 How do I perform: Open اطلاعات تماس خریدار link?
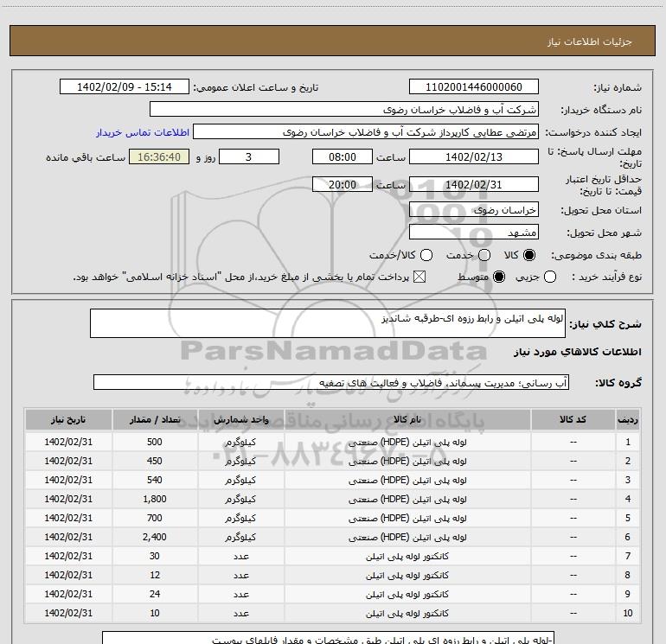coord(143,132)
